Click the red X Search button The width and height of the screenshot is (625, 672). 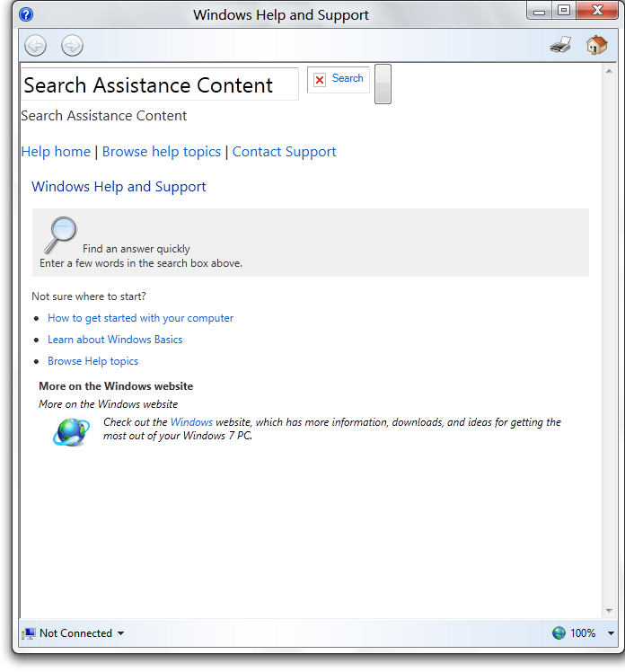point(339,79)
